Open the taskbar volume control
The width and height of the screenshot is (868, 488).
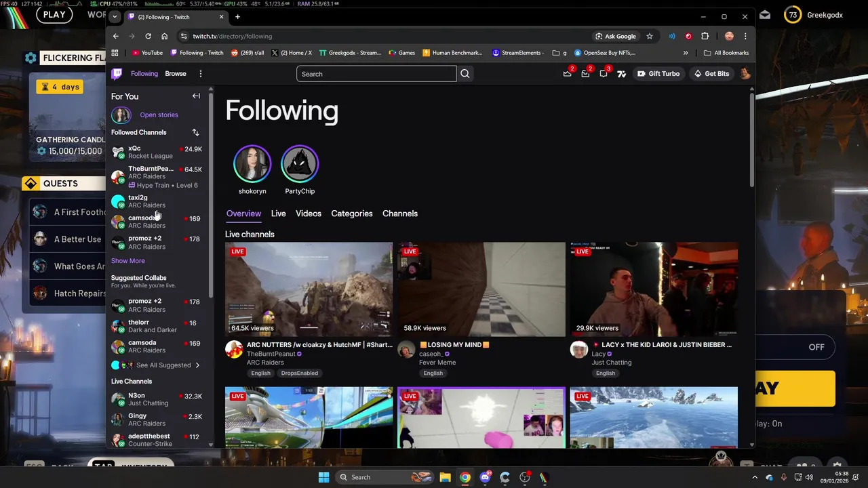[809, 477]
